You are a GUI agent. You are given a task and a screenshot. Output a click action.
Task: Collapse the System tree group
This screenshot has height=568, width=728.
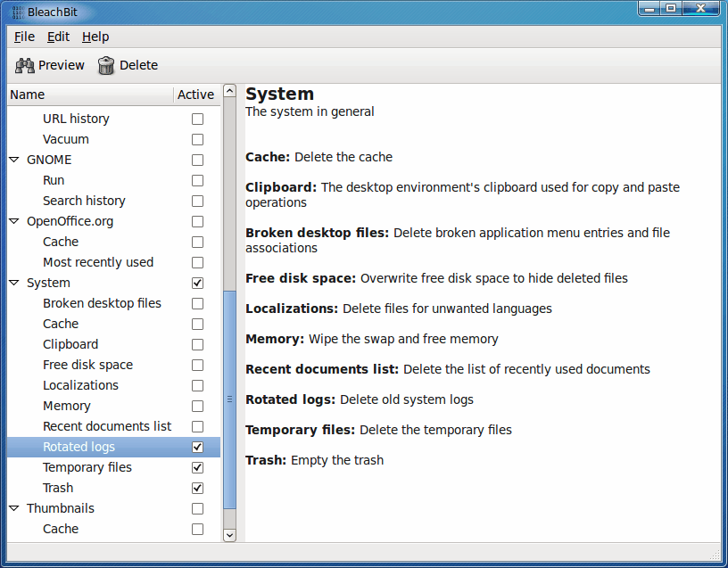tap(14, 283)
